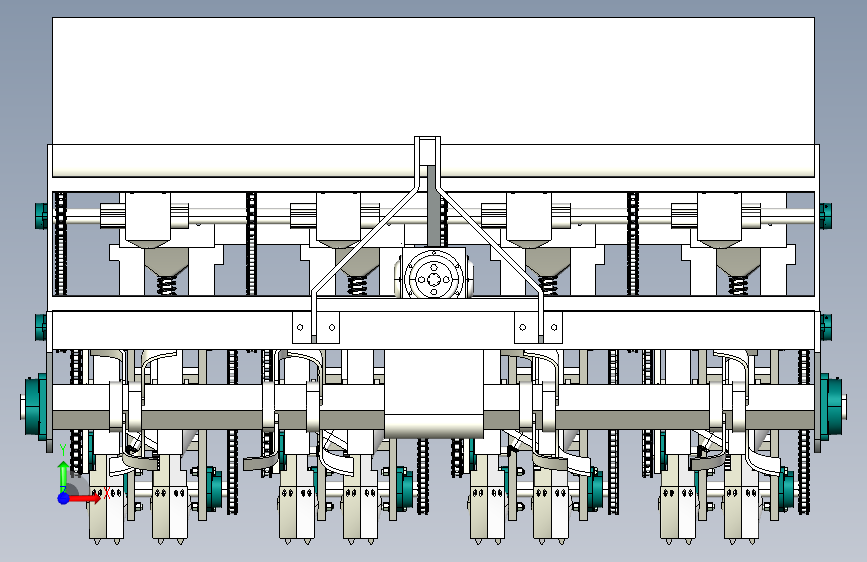This screenshot has height=562, width=867.
Task: Select the large seed hopper box on top
Action: point(434,81)
